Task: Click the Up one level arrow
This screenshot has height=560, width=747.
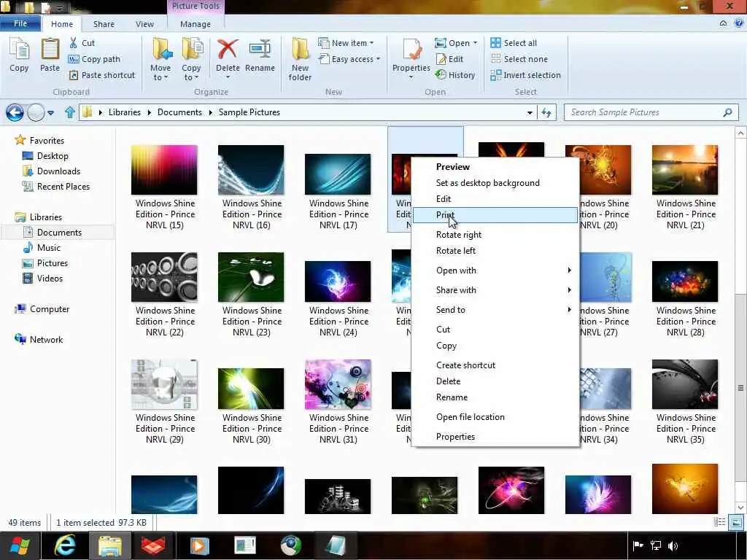Action: [x=70, y=112]
